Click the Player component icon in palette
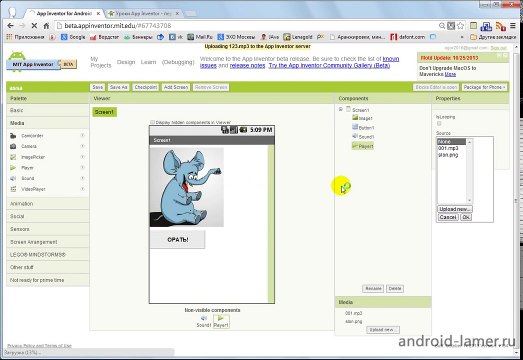The height and width of the screenshot is (360, 523). 13,168
